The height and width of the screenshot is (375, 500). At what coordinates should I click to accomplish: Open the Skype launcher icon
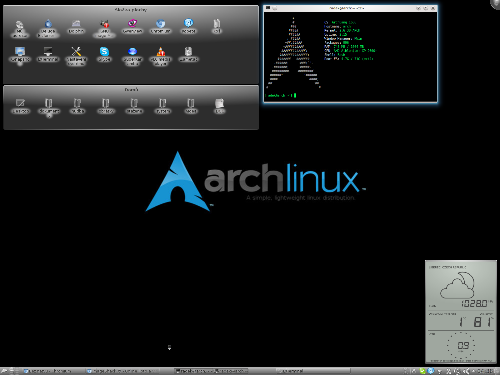[104, 51]
